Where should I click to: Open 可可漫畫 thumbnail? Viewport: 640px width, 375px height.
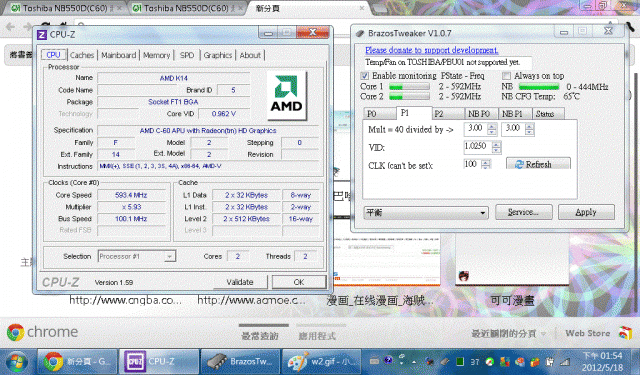click(x=512, y=259)
